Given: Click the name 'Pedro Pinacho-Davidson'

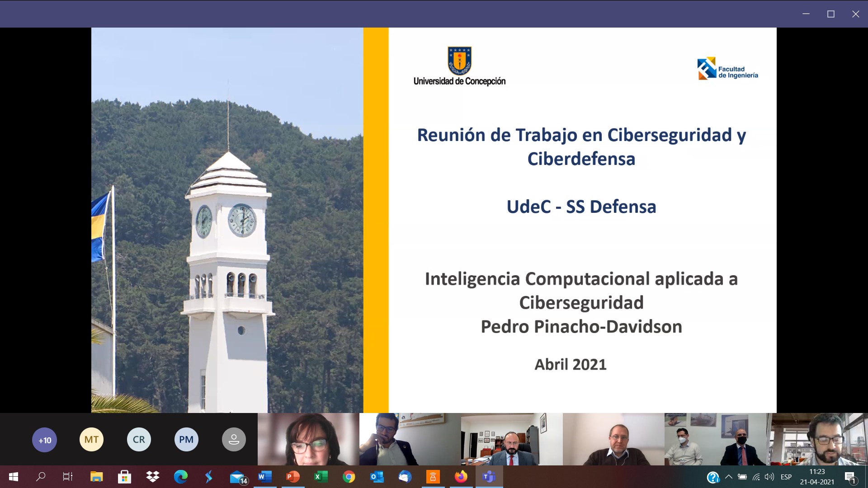Looking at the screenshot, I should point(581,326).
